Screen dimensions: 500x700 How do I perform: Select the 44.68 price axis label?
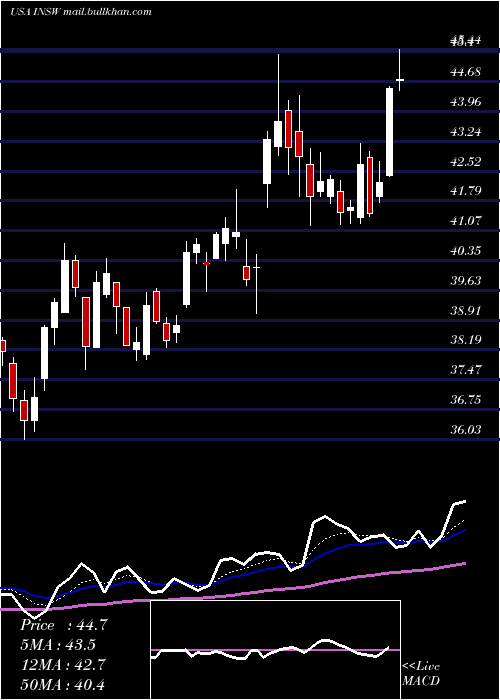click(466, 71)
